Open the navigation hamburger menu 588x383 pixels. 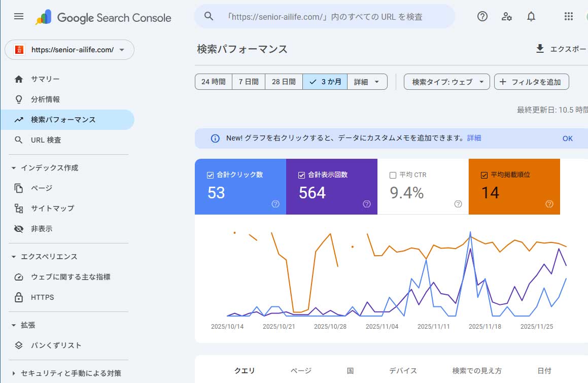coord(19,16)
